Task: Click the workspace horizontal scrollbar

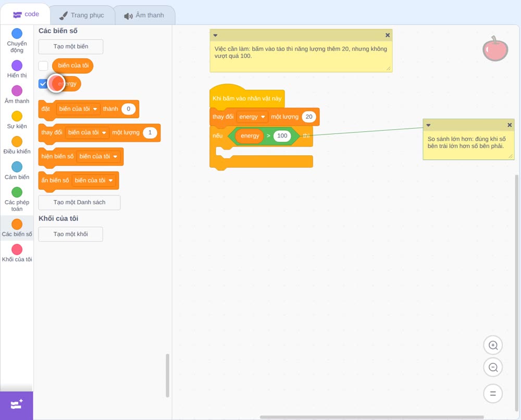Action: [x=371, y=417]
